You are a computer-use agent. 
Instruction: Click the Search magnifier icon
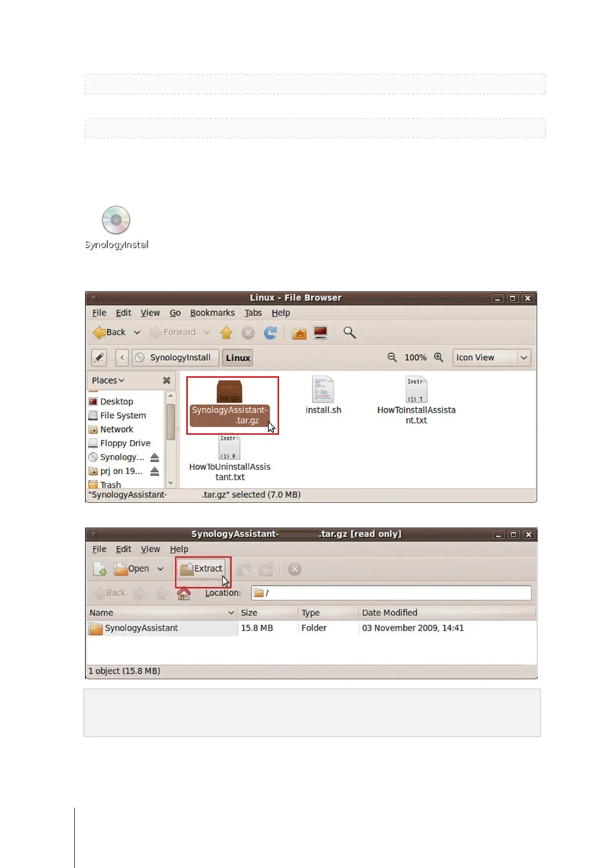coord(350,333)
